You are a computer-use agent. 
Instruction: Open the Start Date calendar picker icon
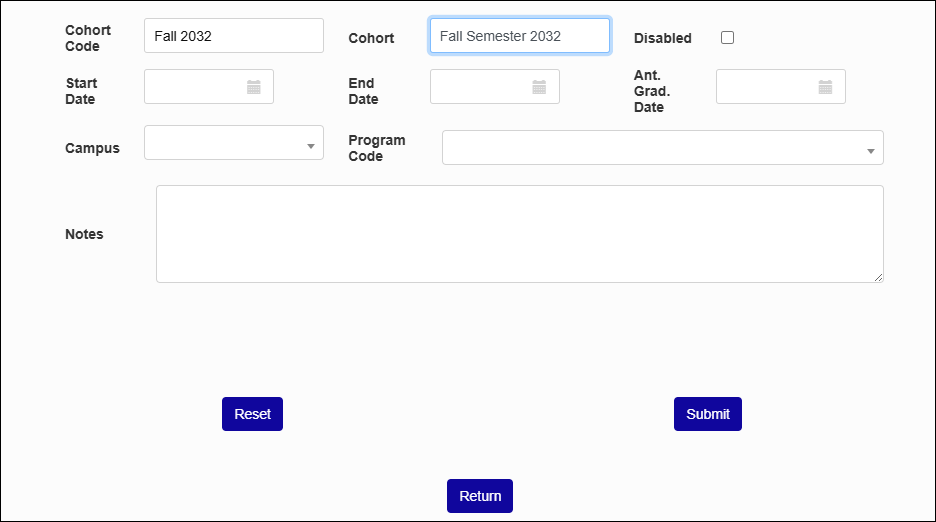coord(254,87)
